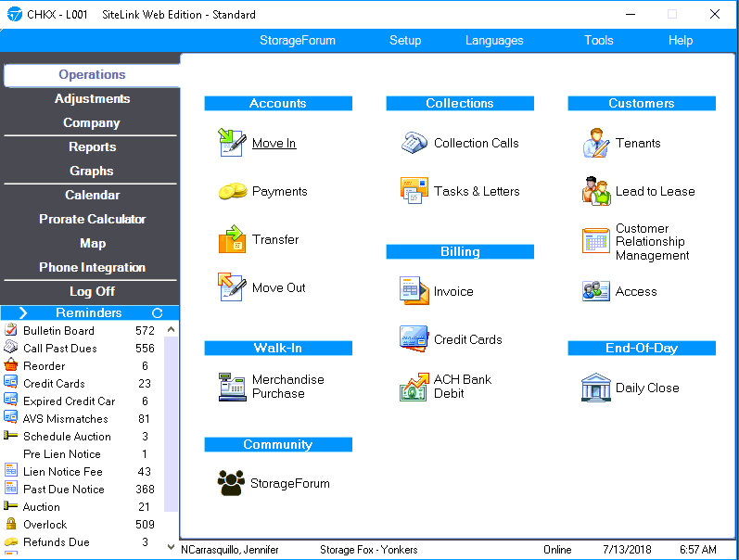This screenshot has width=739, height=560.
Task: Click the Overlock padlock icon
Action: [x=10, y=524]
